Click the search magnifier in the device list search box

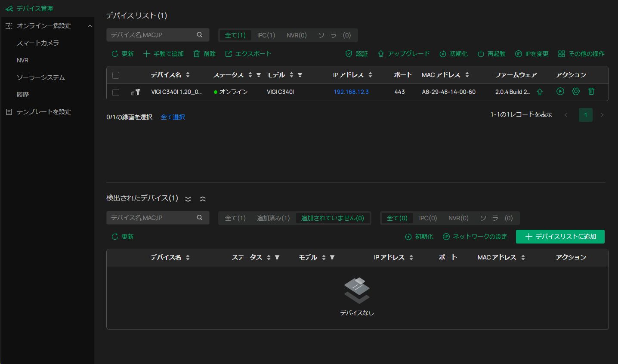200,35
